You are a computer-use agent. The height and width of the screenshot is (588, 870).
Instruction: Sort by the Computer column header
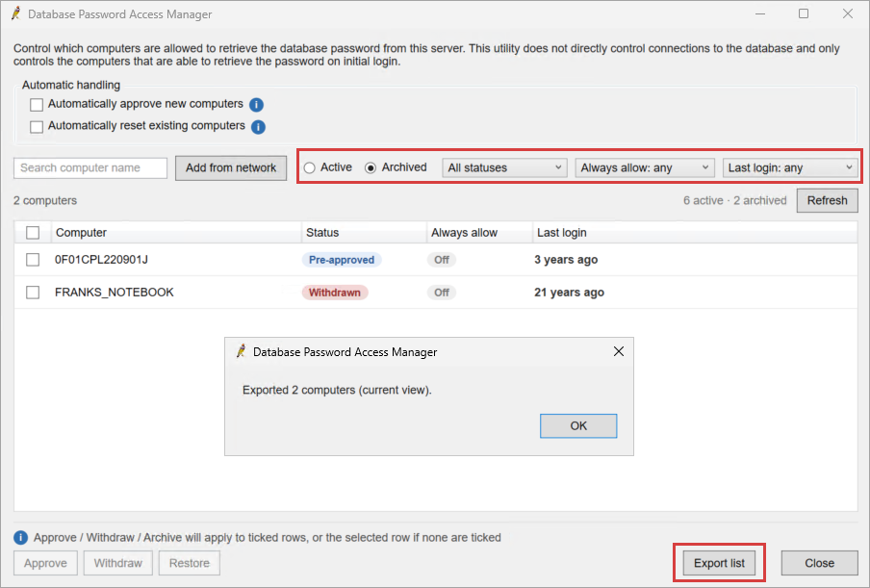pos(176,233)
